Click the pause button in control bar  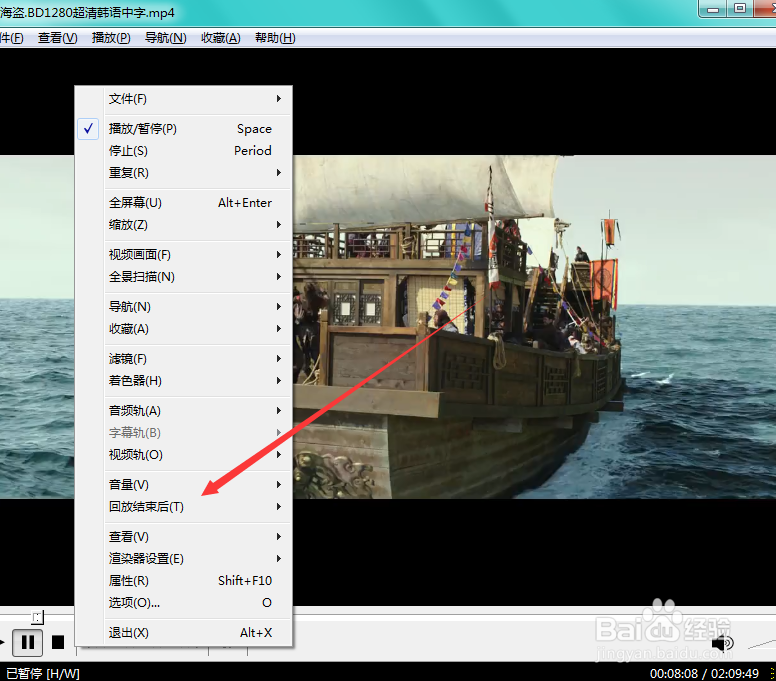pyautogui.click(x=28, y=642)
